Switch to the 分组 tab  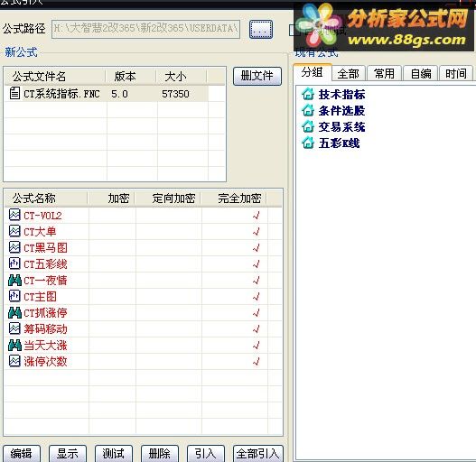coord(313,72)
